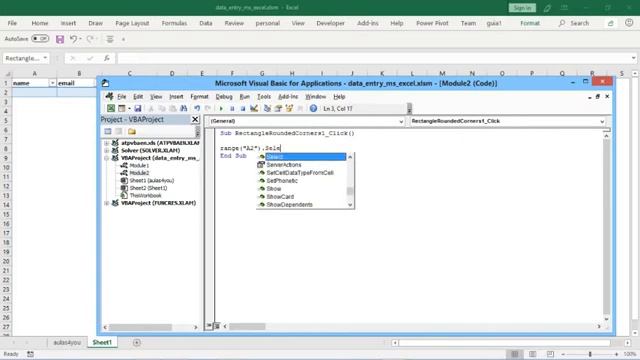Viewport: 640px width, 360px height.
Task: Open VBA help via the blue question icon
Action: (x=313, y=109)
